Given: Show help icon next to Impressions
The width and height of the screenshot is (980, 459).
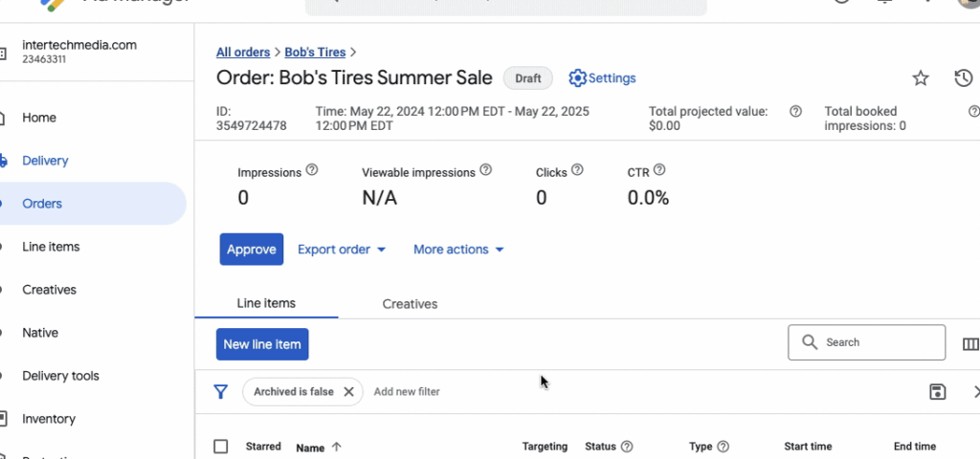Looking at the screenshot, I should [x=311, y=170].
